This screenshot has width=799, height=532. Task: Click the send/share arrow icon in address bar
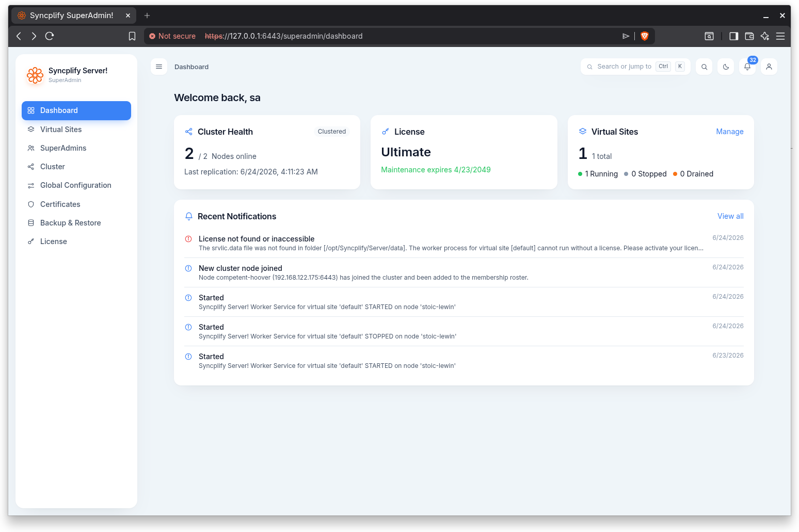point(626,36)
